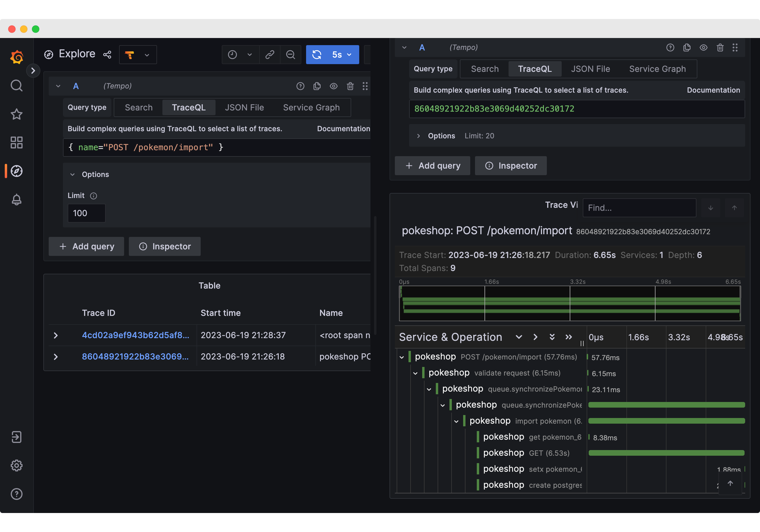Open the Tempo data source picker
Screen dimensions: 760x532
click(138, 55)
